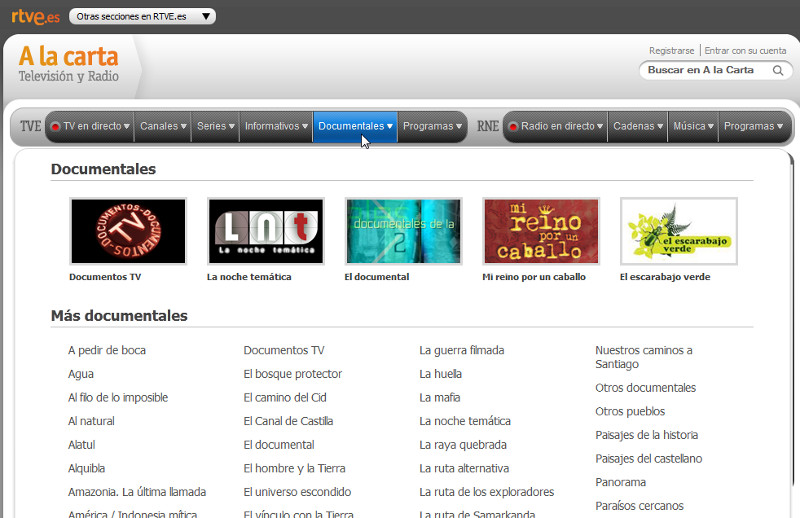The image size is (800, 518).
Task: Open the Otros pueblos link
Action: [630, 411]
